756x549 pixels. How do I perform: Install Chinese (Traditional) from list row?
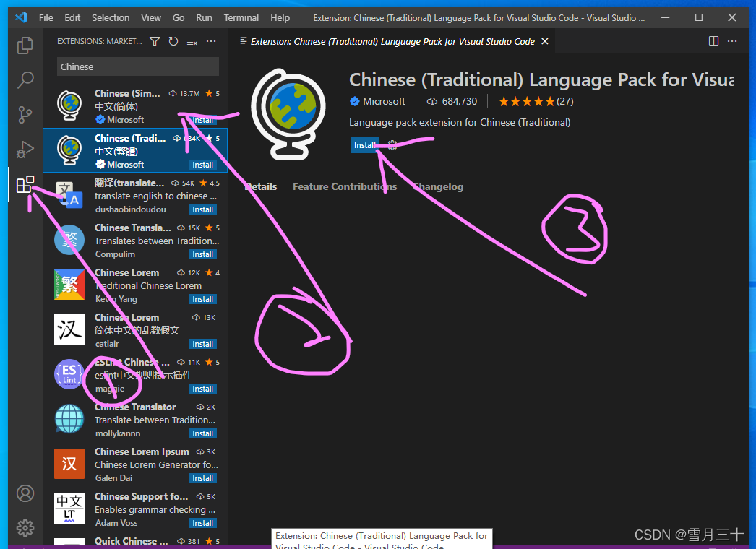point(202,165)
